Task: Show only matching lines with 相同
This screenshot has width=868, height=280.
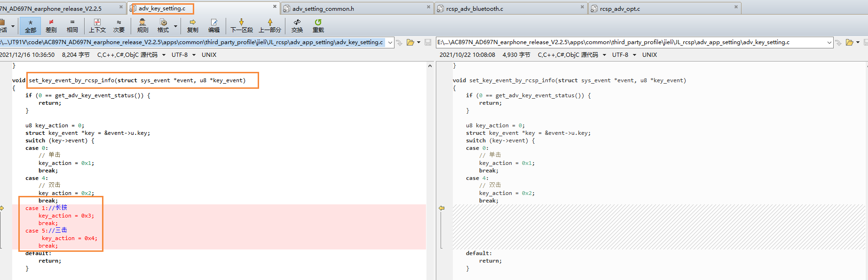Action: 72,26
